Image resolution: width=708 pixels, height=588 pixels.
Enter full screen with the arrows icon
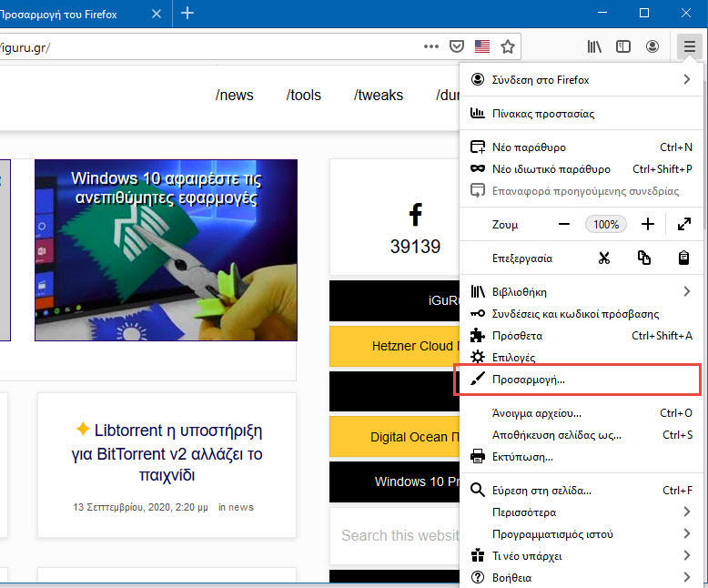[684, 224]
